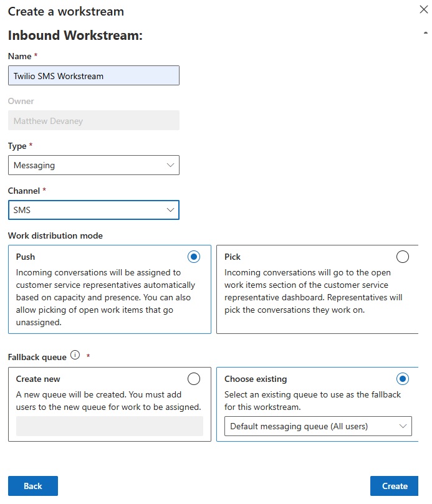Viewport: 432px width, 504px height.
Task: Click the Channel dropdown chevron arrow
Action: (170, 210)
